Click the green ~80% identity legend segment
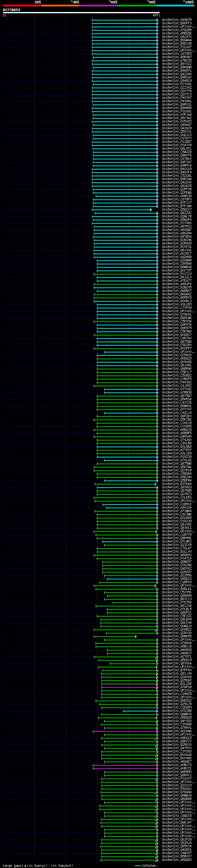 click(x=137, y=6)
